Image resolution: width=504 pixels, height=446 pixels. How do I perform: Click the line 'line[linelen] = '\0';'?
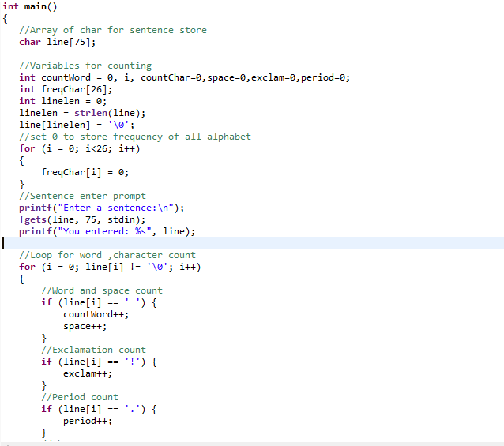coord(77,125)
